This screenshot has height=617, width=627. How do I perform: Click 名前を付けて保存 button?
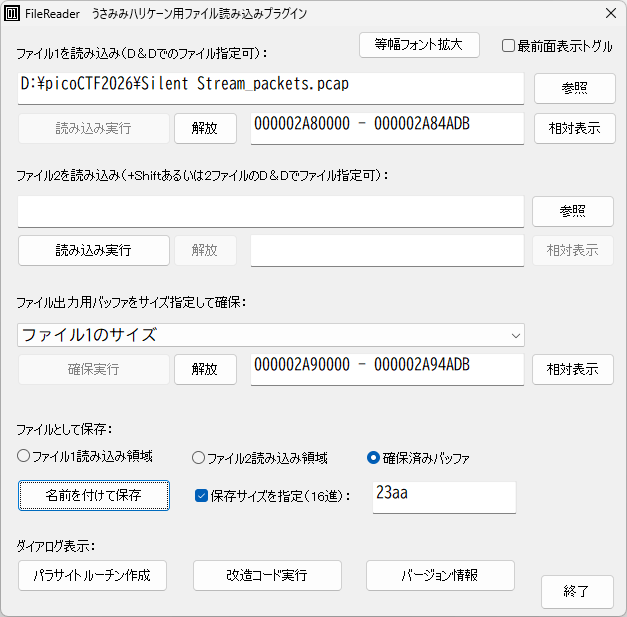[93, 495]
